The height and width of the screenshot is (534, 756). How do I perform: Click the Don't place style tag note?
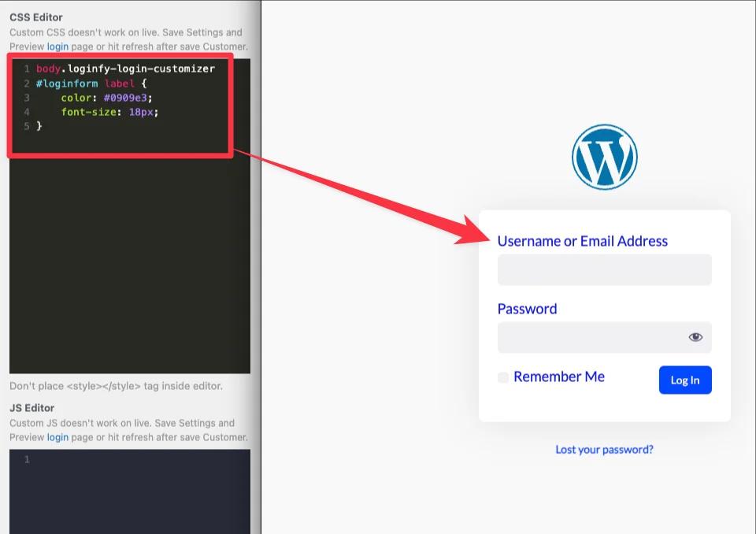[117, 387]
